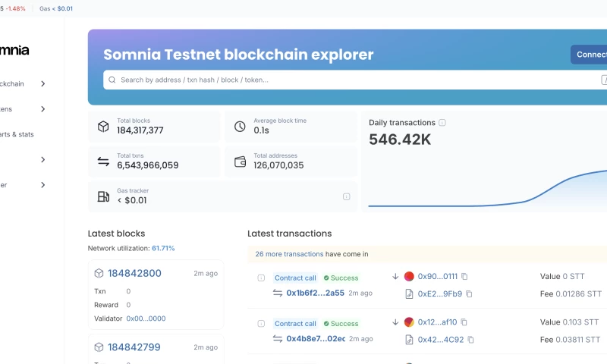Open the Charts & stats sidebar item
Image resolution: width=607 pixels, height=364 pixels.
(x=17, y=134)
